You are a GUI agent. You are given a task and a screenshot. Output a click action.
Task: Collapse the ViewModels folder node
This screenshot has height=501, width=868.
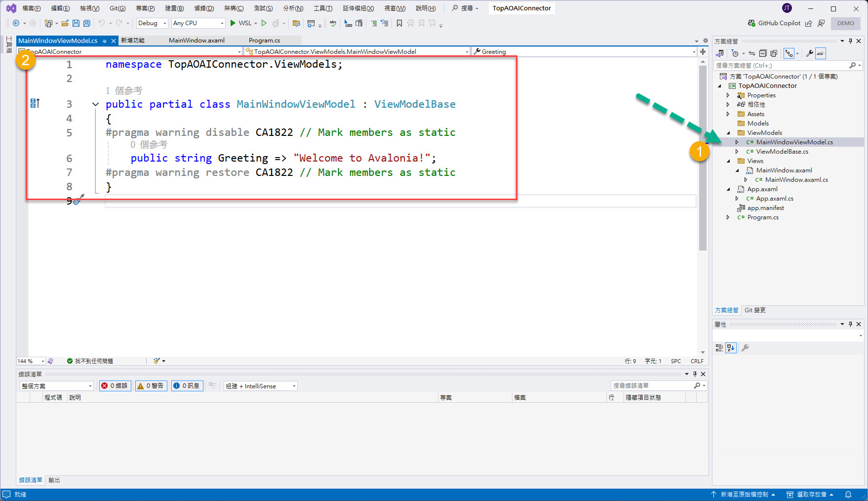click(728, 133)
